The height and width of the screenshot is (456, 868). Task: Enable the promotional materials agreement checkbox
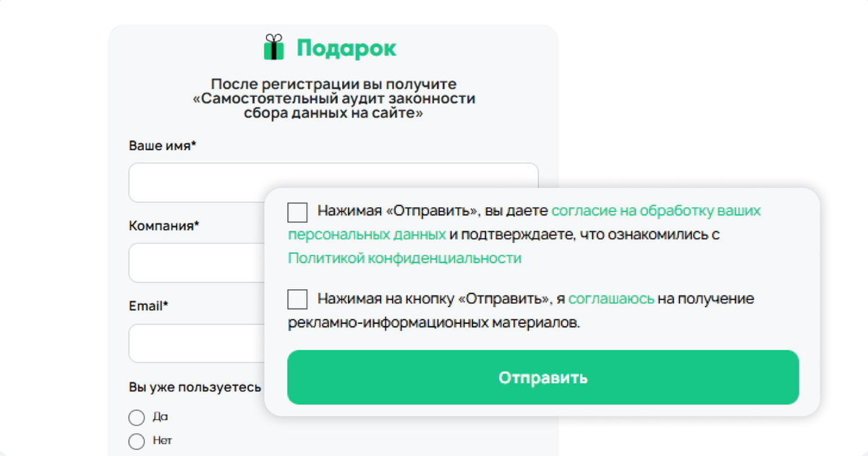coord(297,298)
